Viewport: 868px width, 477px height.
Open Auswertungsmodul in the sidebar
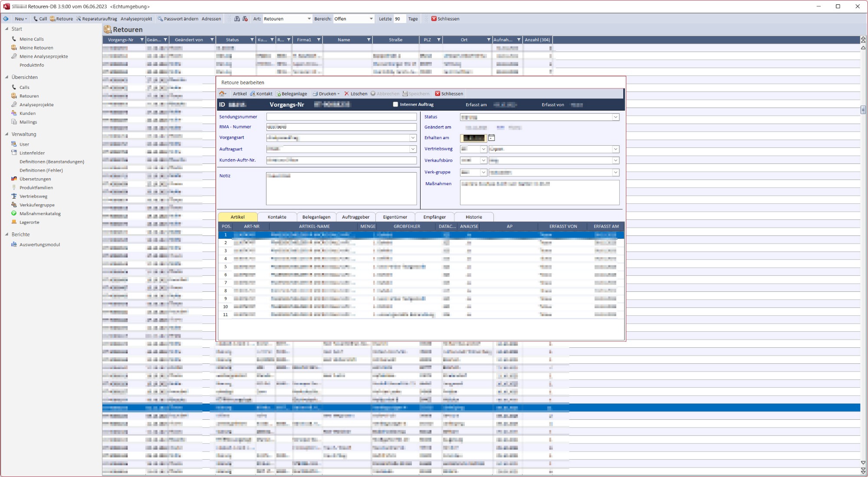[x=39, y=245]
